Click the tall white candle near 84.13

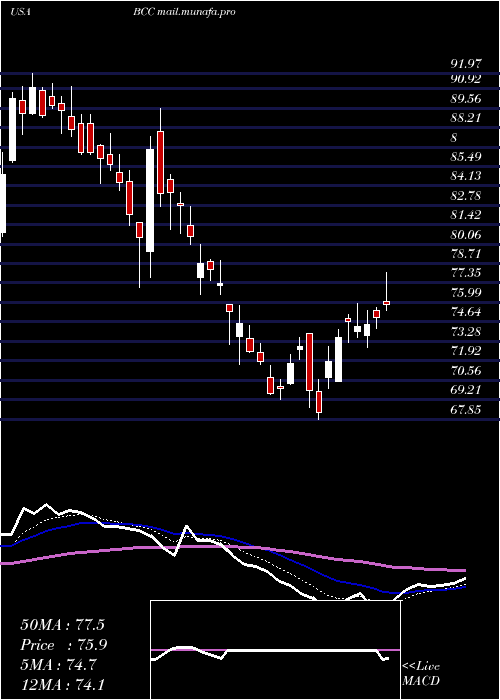pos(150,200)
